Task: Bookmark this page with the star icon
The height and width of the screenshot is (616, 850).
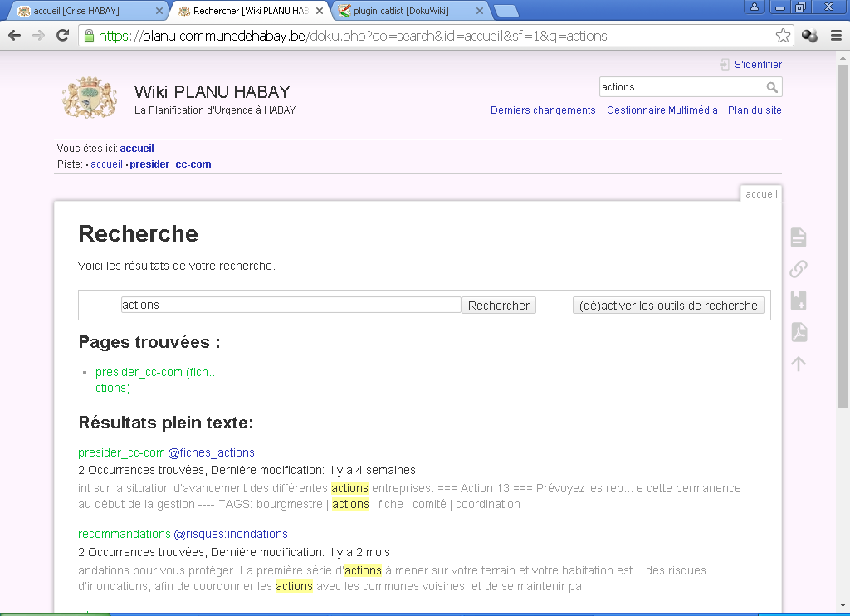Action: [x=783, y=36]
